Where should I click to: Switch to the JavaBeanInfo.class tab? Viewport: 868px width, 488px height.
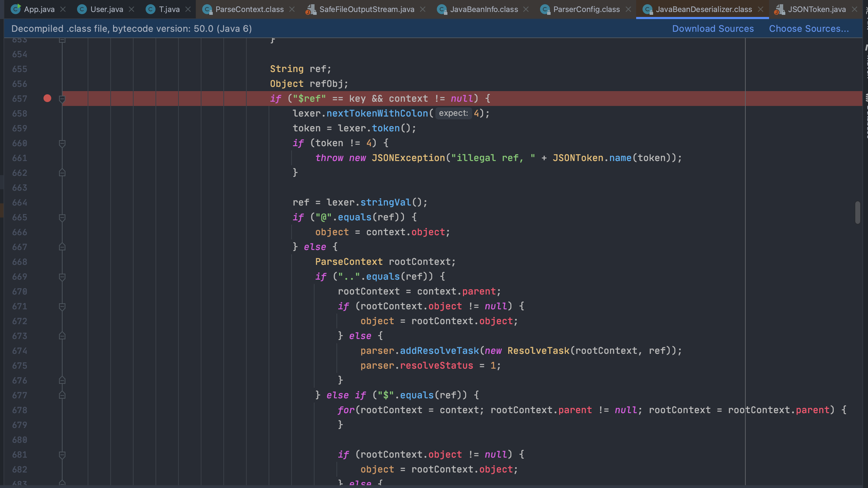click(483, 10)
